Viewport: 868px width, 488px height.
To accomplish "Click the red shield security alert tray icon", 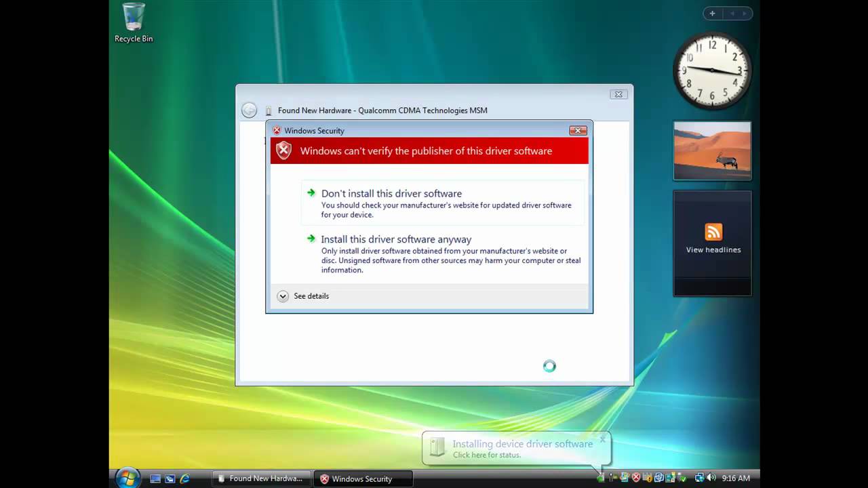I will [636, 477].
